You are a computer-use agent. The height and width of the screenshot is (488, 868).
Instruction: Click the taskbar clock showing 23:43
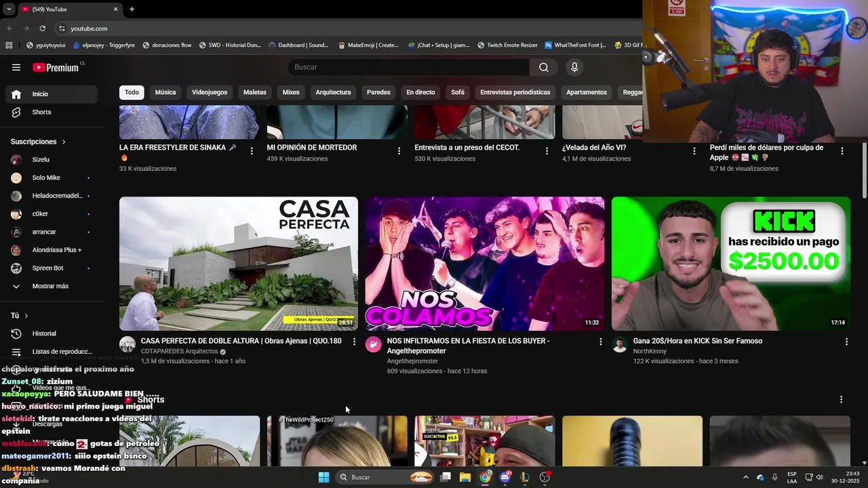(x=846, y=477)
